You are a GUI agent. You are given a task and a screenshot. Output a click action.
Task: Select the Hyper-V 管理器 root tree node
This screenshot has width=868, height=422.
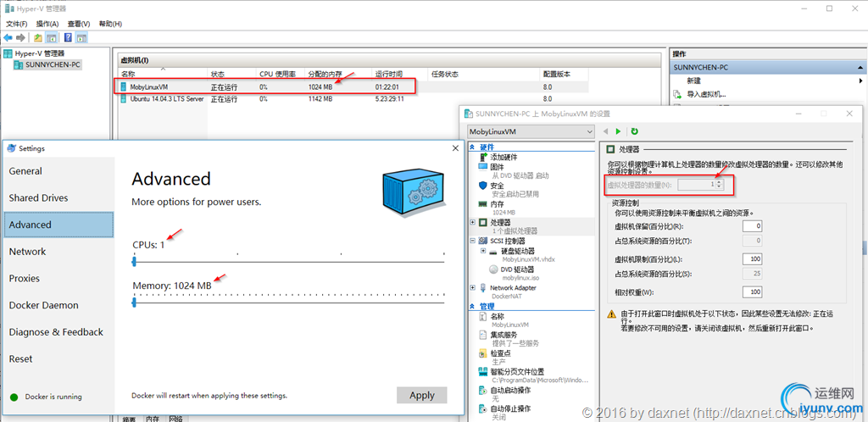click(x=39, y=53)
